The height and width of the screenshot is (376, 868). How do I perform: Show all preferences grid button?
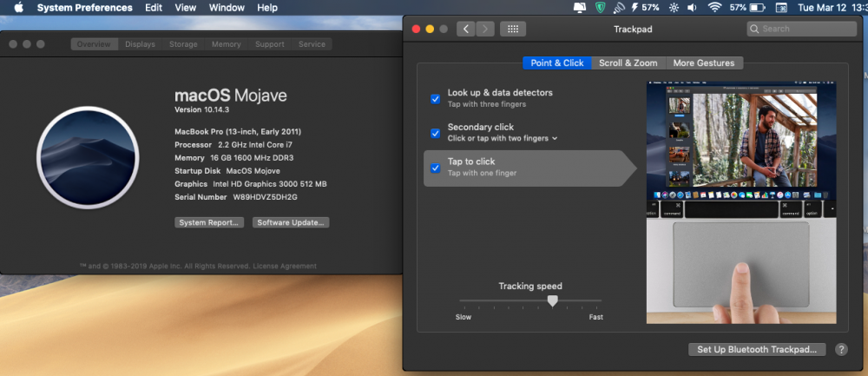[x=513, y=29]
